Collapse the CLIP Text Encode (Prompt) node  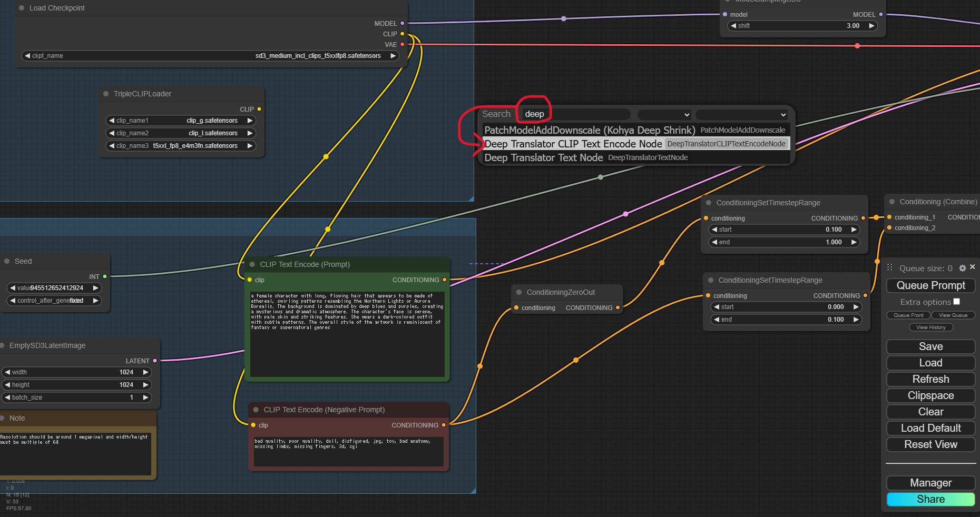pyautogui.click(x=252, y=264)
